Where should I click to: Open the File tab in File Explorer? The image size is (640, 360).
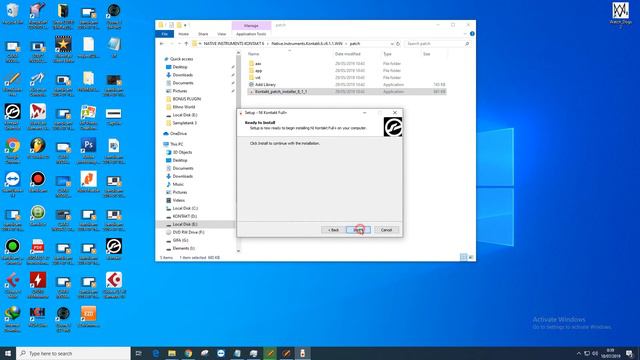[x=164, y=34]
